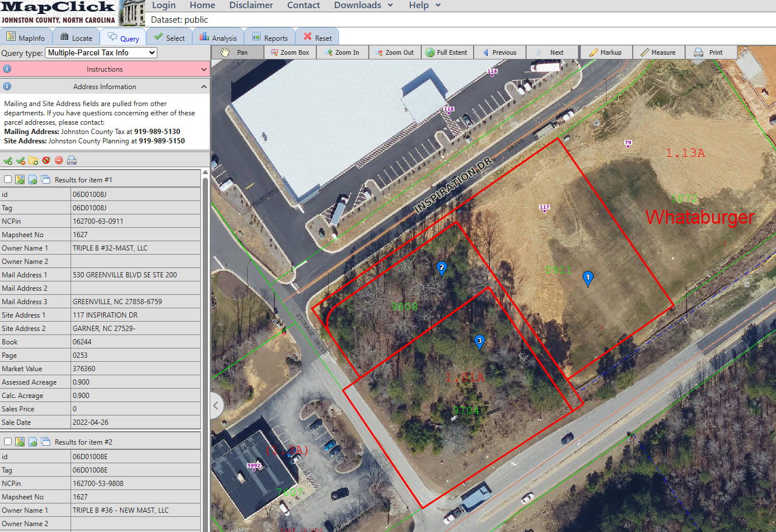Viewport: 776px width, 532px height.
Task: Open the Query type dropdown
Action: coord(101,52)
